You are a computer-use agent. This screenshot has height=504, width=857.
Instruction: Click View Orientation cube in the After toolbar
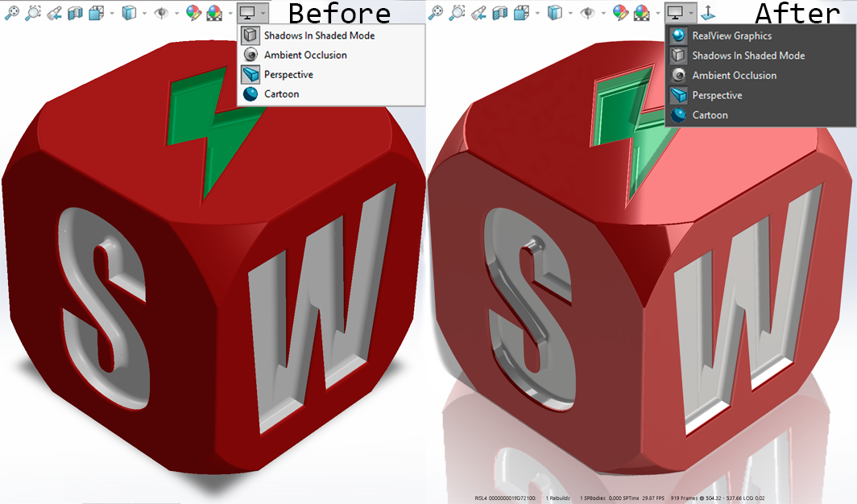[x=521, y=13]
